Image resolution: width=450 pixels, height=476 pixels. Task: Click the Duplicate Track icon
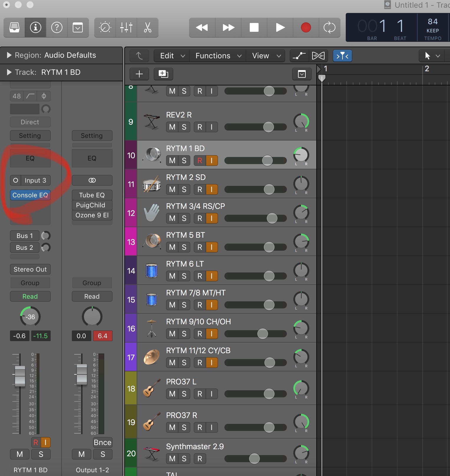coord(163,74)
